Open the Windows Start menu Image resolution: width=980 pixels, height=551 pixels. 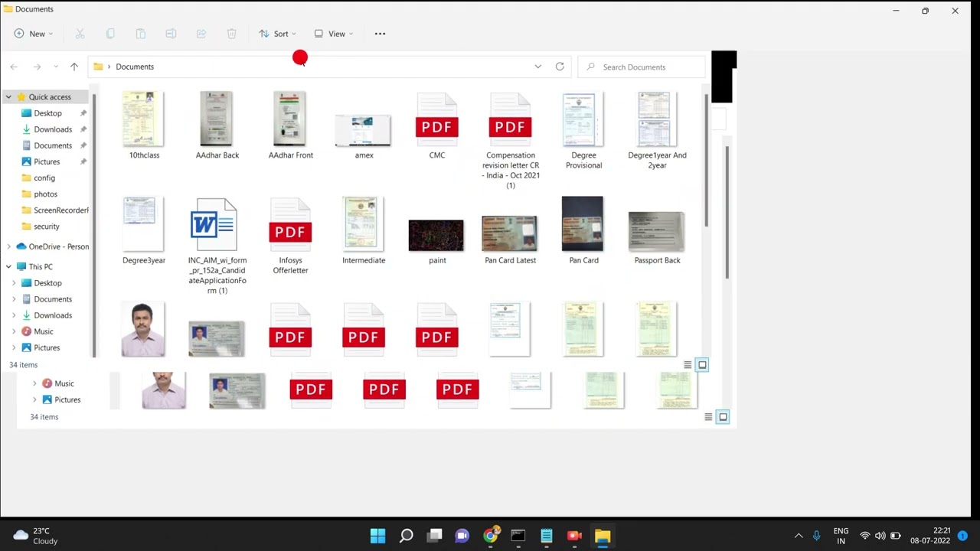pyautogui.click(x=377, y=536)
